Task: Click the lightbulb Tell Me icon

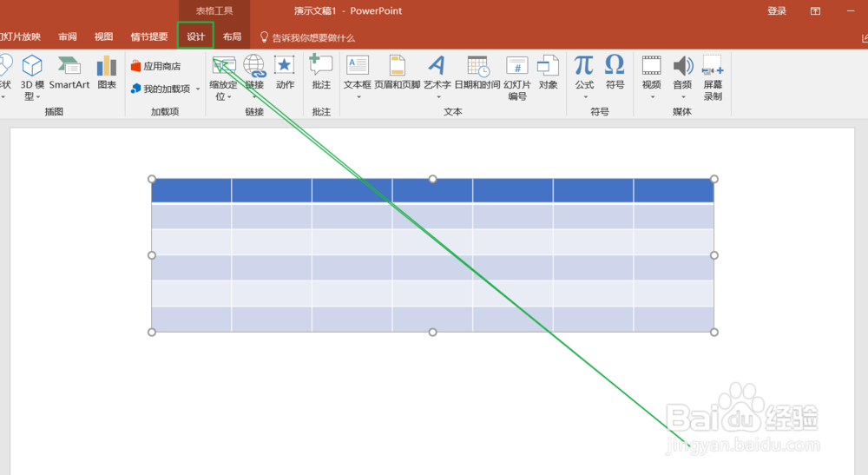Action: click(x=264, y=37)
